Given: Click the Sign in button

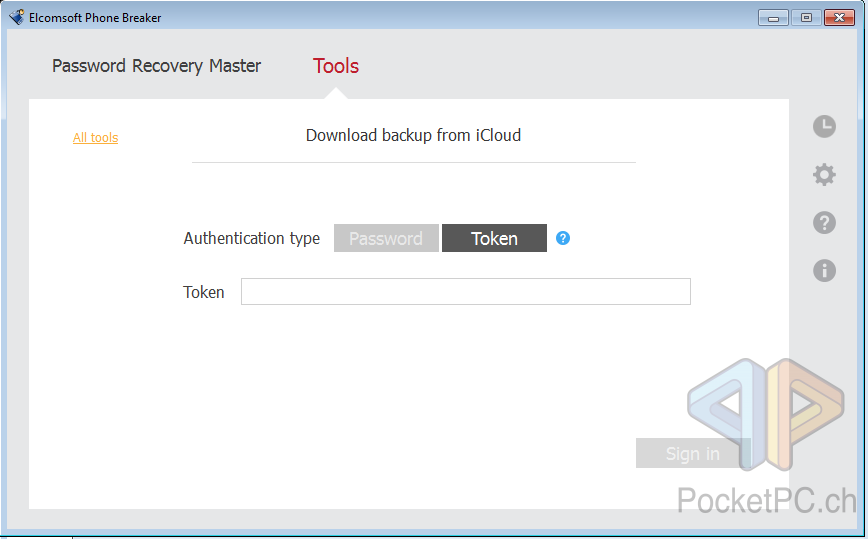Looking at the screenshot, I should point(693,453).
